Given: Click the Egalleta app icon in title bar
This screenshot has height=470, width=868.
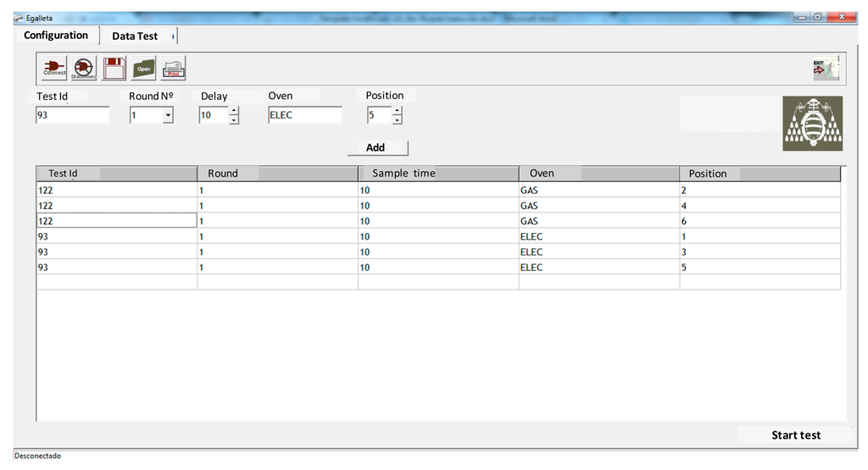Looking at the screenshot, I should pyautogui.click(x=19, y=18).
